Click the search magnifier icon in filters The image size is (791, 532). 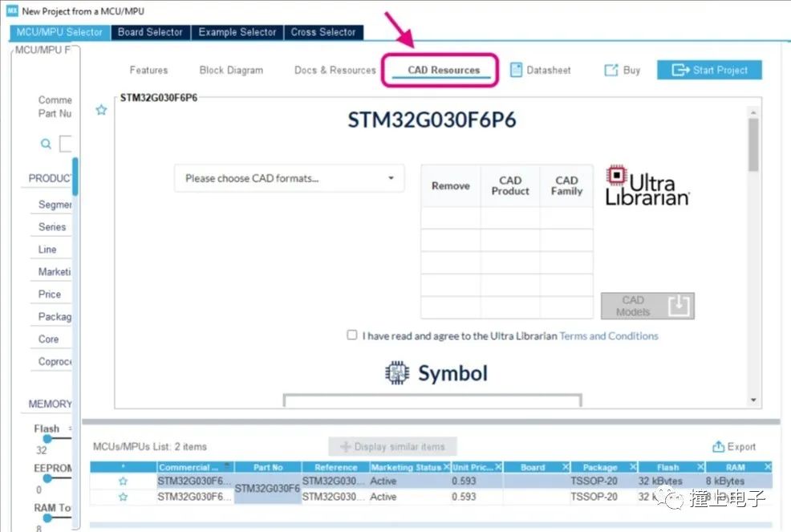(x=46, y=144)
